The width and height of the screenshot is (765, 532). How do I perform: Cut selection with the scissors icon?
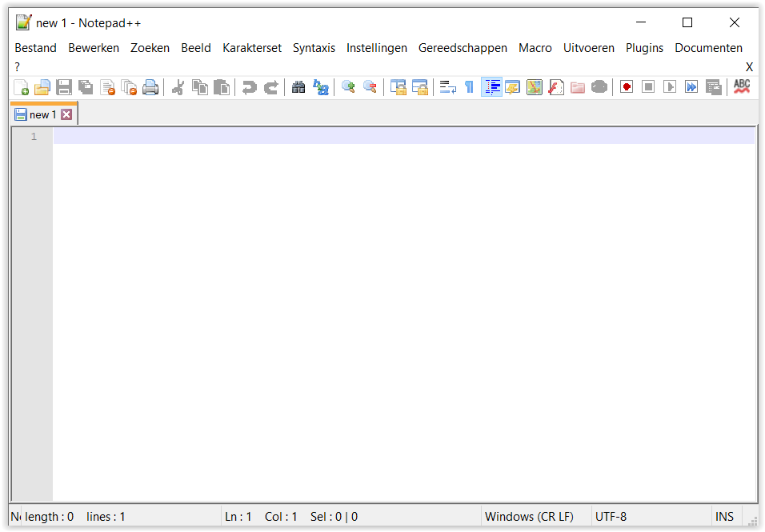[x=178, y=87]
